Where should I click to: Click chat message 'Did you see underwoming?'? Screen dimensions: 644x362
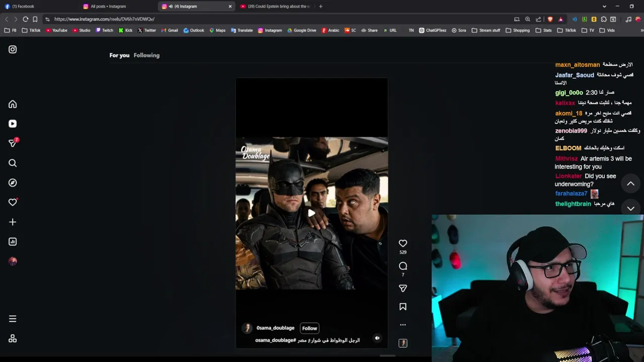(585, 180)
